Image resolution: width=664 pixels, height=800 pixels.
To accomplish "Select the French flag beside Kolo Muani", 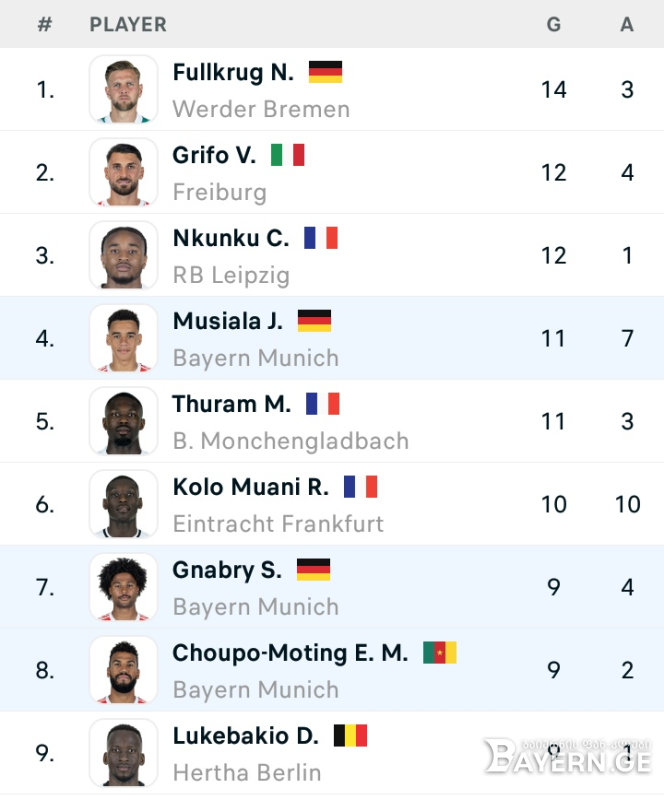I will [x=360, y=487].
